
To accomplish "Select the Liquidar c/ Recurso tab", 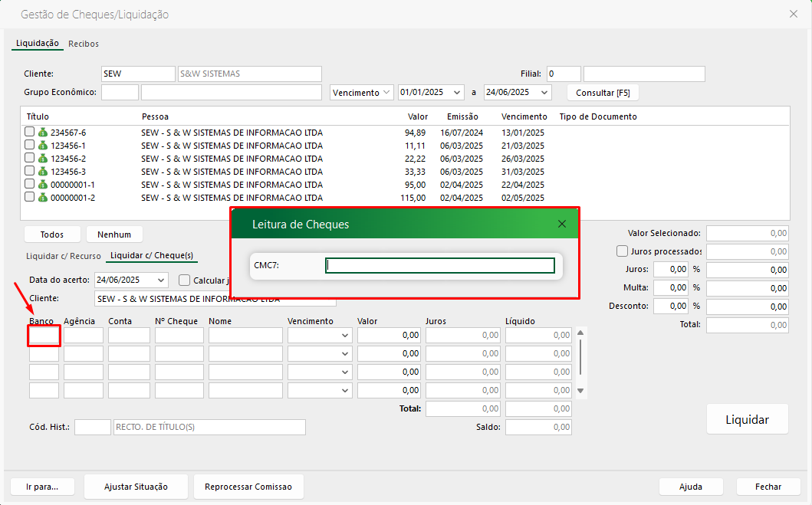I will click(x=64, y=256).
